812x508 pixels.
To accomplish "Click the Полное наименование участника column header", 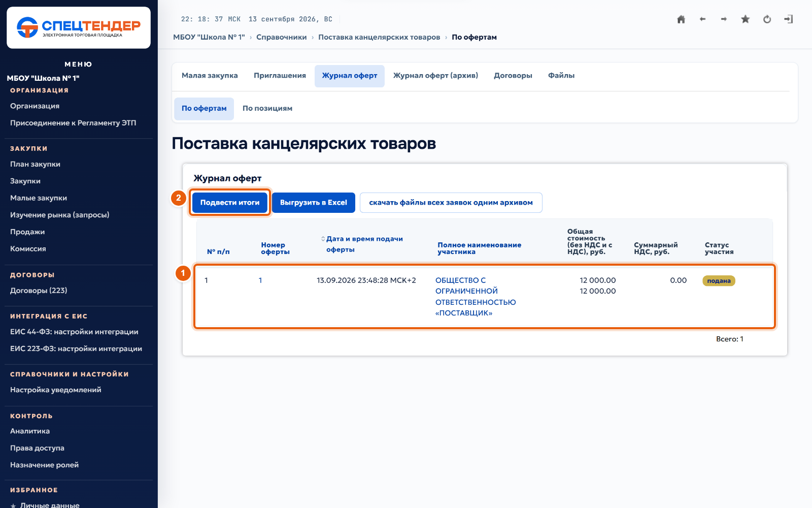I will [480, 248].
